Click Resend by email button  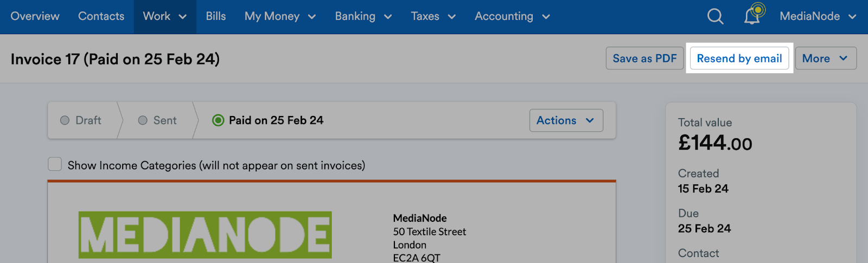click(739, 58)
